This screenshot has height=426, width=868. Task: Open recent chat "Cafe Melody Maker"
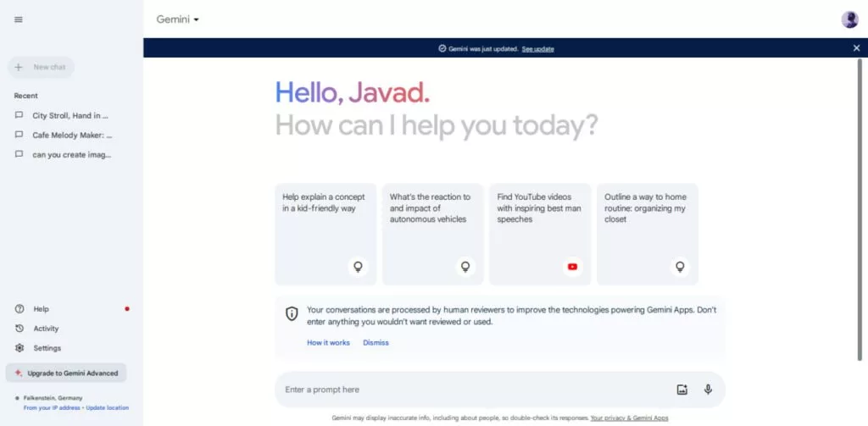pos(71,135)
